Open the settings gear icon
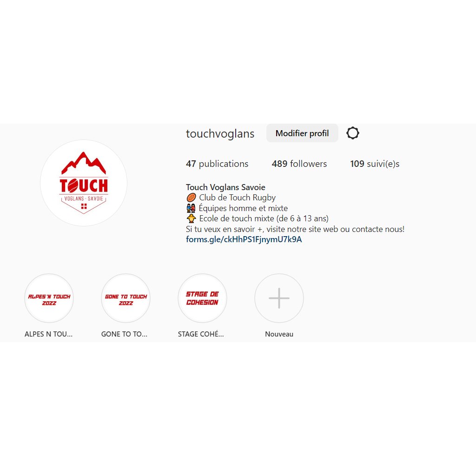This screenshot has height=476, width=476. [352, 133]
